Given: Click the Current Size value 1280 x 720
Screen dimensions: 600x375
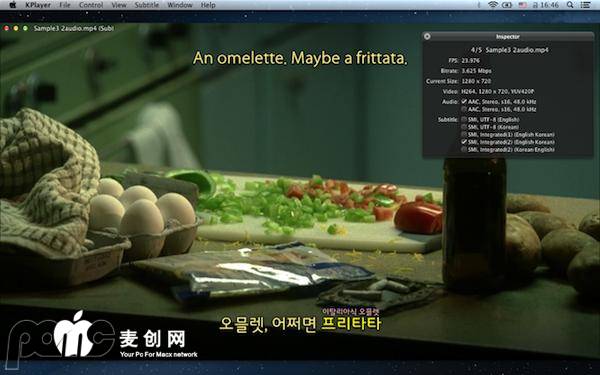Looking at the screenshot, I should tap(476, 81).
